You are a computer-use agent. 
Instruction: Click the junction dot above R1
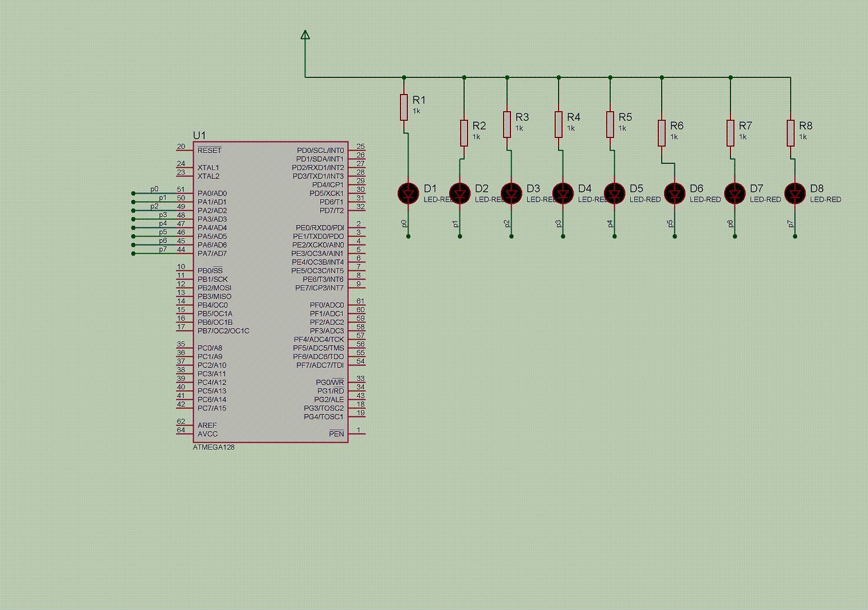tap(404, 77)
